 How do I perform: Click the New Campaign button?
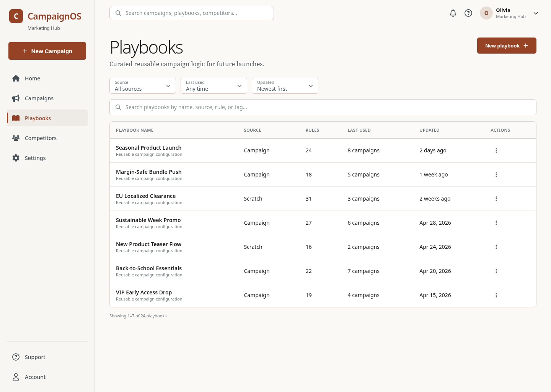point(47,51)
